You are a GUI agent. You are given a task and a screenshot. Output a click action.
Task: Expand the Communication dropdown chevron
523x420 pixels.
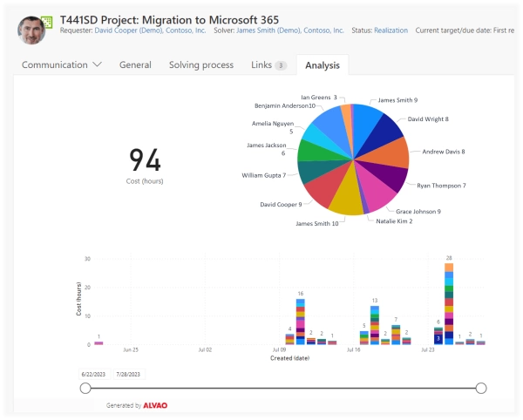97,64
